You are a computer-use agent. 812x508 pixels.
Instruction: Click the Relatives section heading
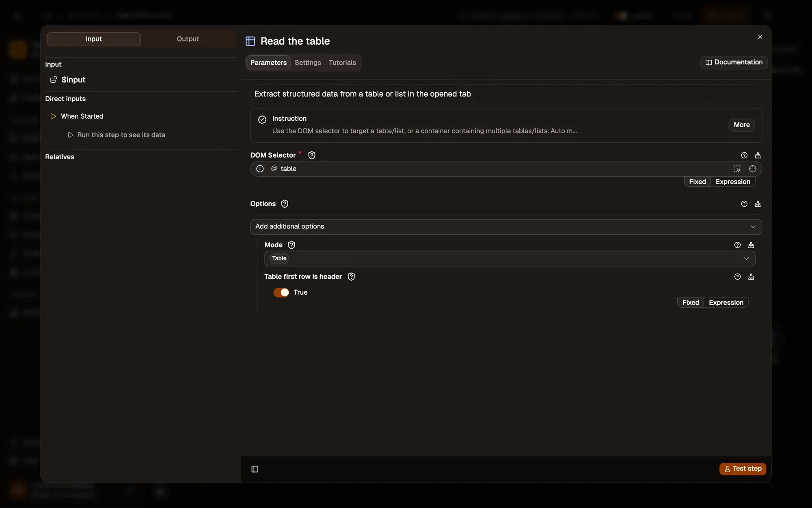click(60, 157)
